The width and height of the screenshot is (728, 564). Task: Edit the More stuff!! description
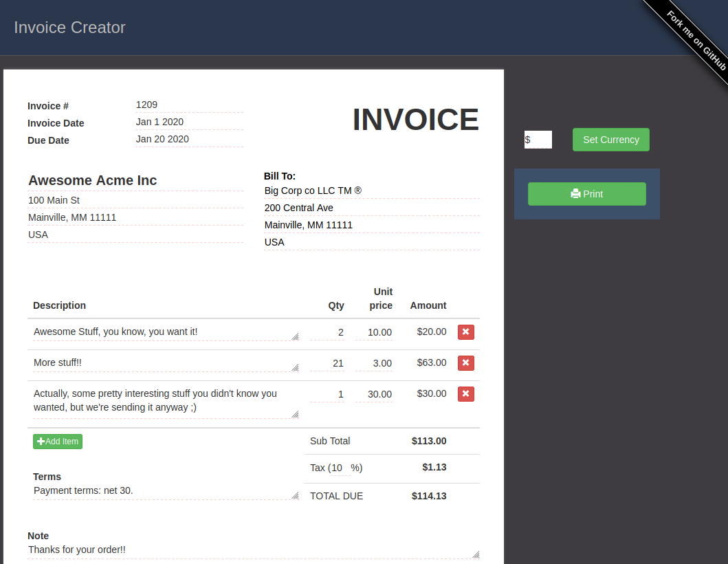[166, 363]
